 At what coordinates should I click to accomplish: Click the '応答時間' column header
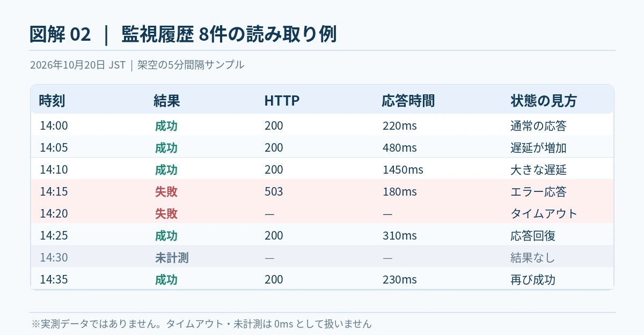point(408,101)
